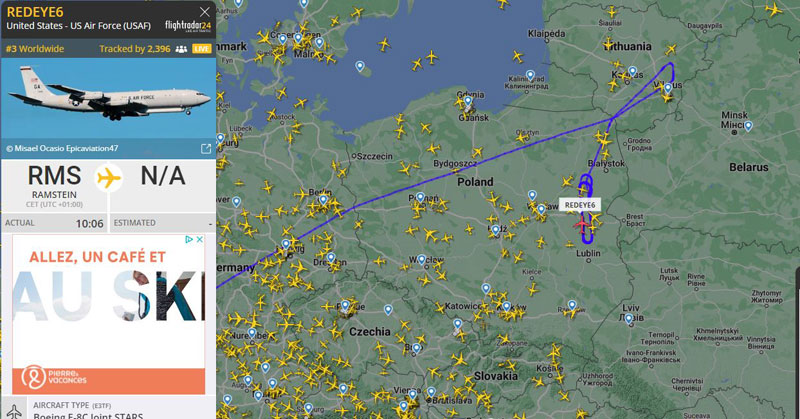Click the Kaliningrad airport pin marker

click(x=530, y=76)
